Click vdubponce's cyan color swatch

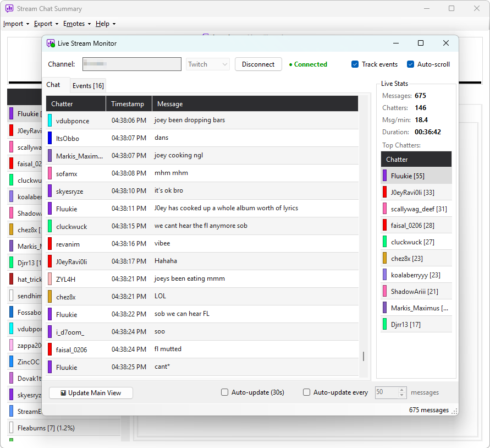coord(49,121)
